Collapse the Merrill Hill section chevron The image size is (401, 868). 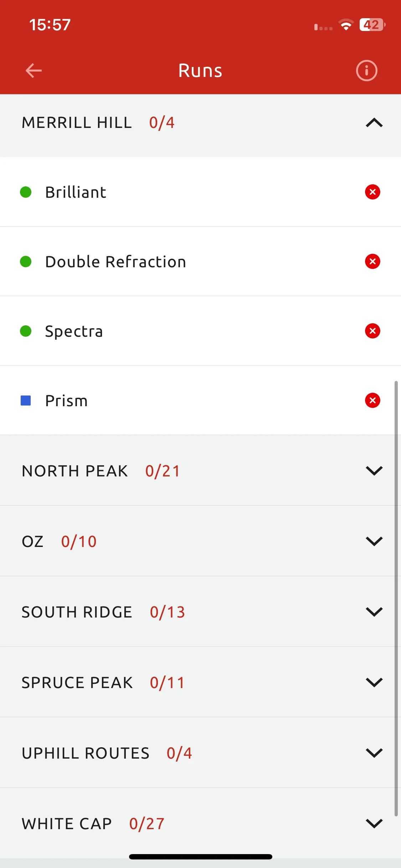374,123
